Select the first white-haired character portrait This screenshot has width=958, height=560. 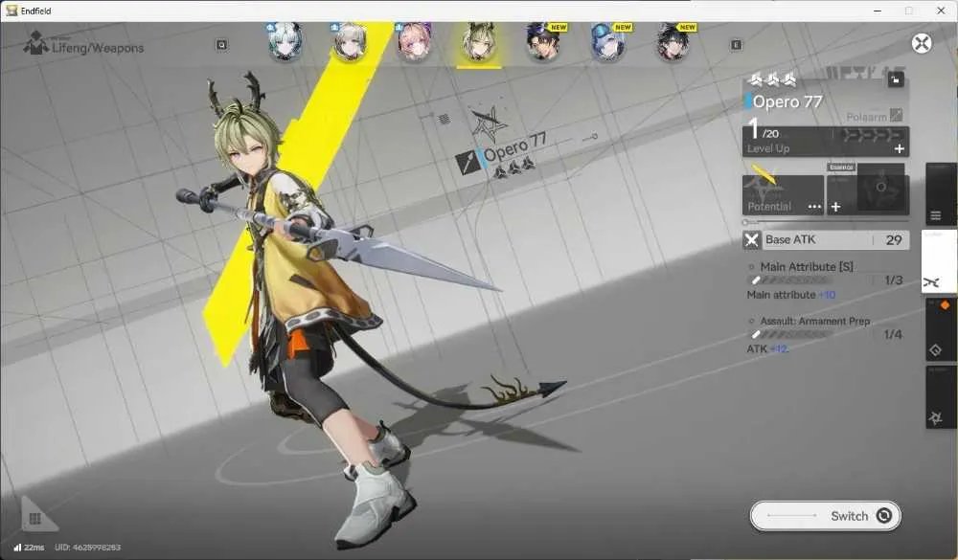[x=285, y=41]
